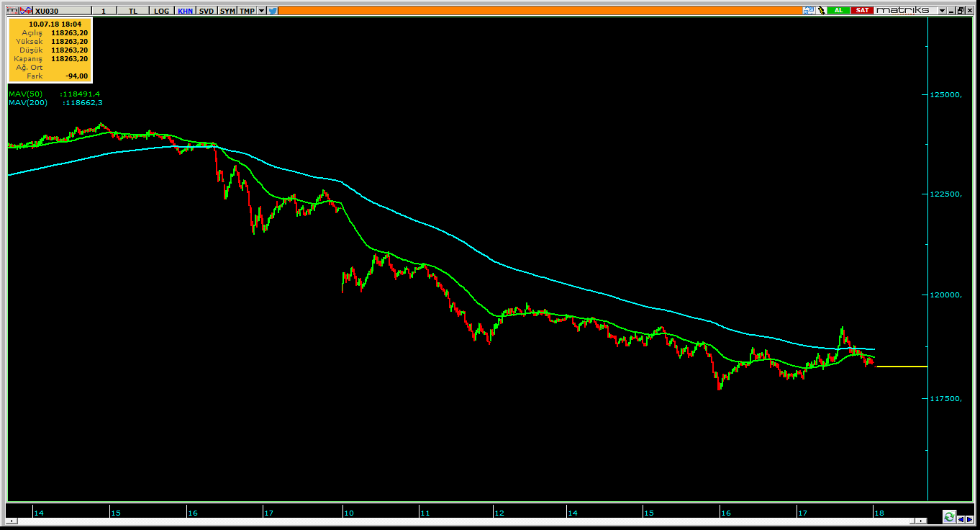
Task: Click the 120000 price axis label
Action: click(947, 295)
